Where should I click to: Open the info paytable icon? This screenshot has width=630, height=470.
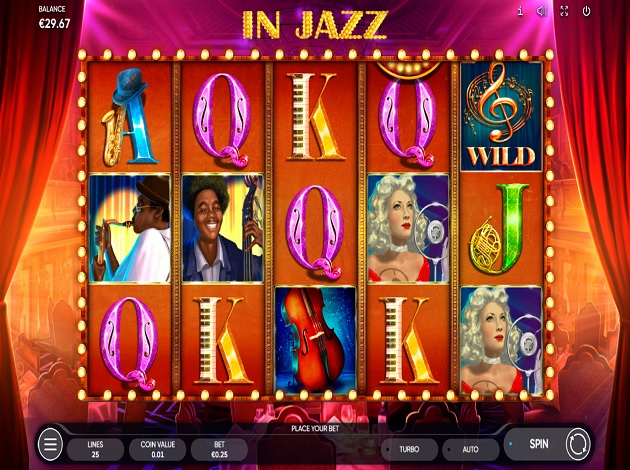[x=520, y=11]
